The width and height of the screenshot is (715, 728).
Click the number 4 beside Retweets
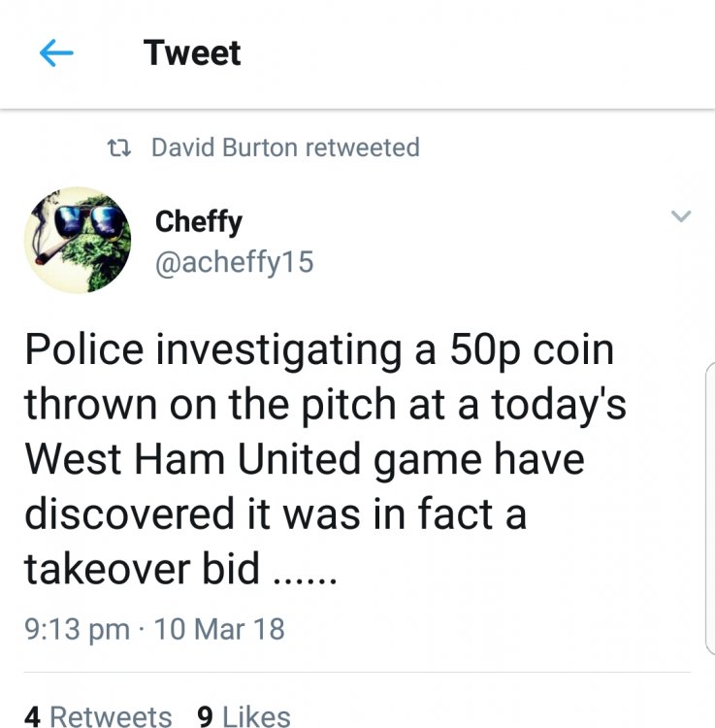tap(32, 716)
